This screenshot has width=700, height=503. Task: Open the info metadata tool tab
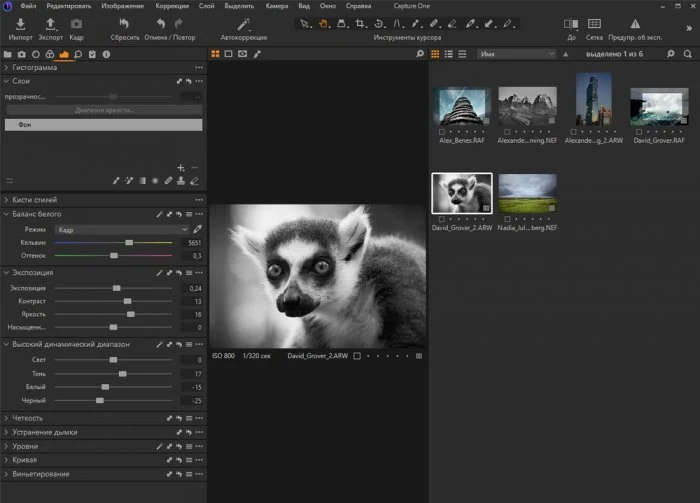[x=106, y=54]
